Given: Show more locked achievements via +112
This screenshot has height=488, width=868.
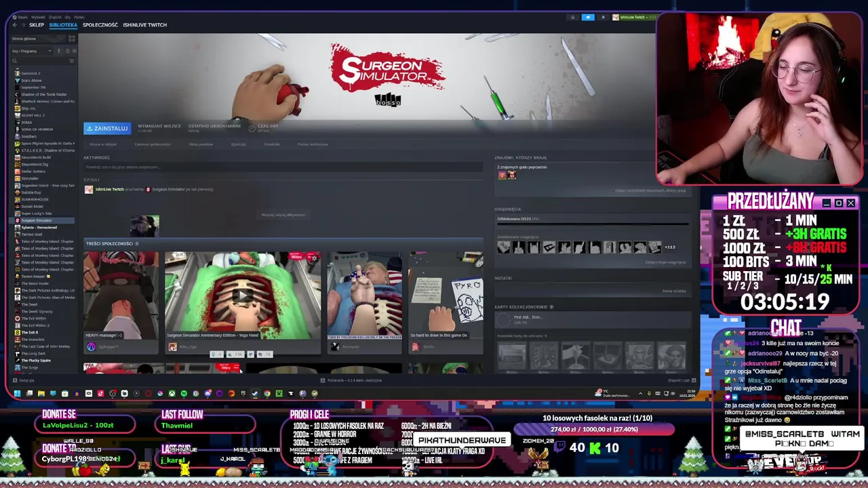Looking at the screenshot, I should (670, 247).
